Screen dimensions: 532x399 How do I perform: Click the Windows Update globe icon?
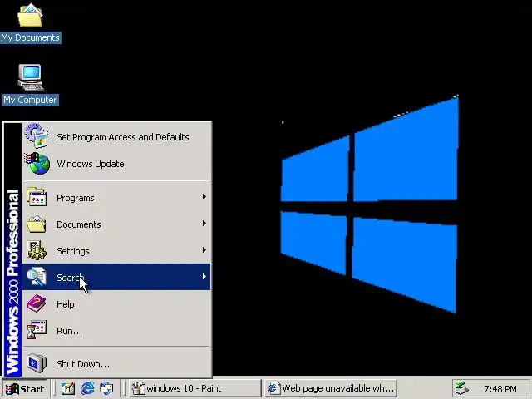pyautogui.click(x=37, y=164)
